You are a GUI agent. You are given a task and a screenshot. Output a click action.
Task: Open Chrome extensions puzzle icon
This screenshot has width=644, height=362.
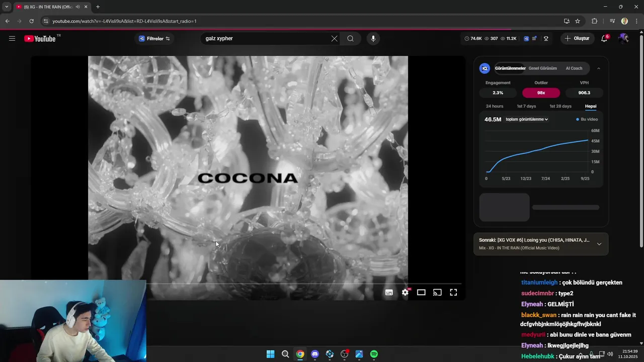coord(594,21)
